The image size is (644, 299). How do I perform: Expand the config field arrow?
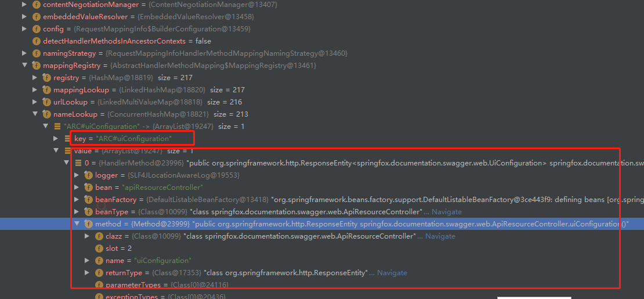[24, 29]
